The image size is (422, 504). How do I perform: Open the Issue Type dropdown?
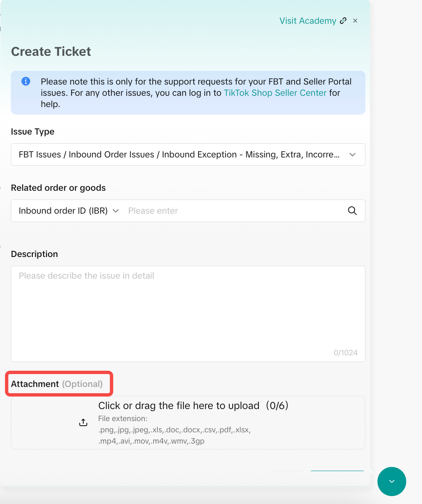click(179, 155)
